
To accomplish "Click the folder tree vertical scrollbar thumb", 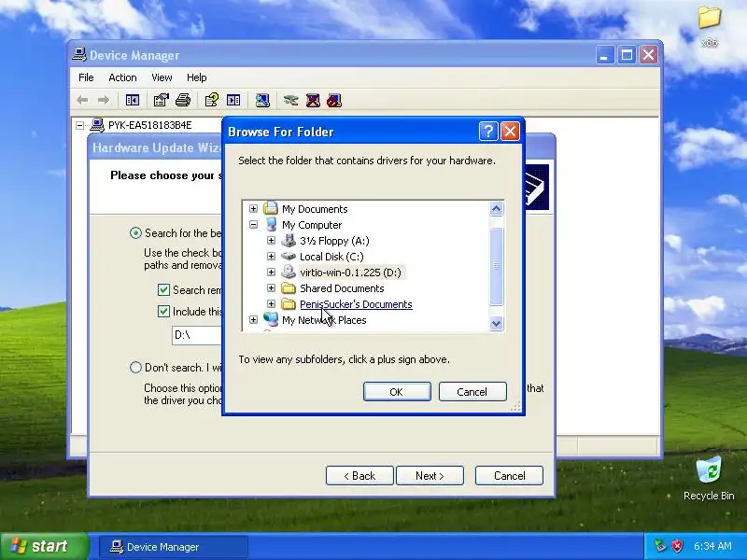I will [x=496, y=266].
